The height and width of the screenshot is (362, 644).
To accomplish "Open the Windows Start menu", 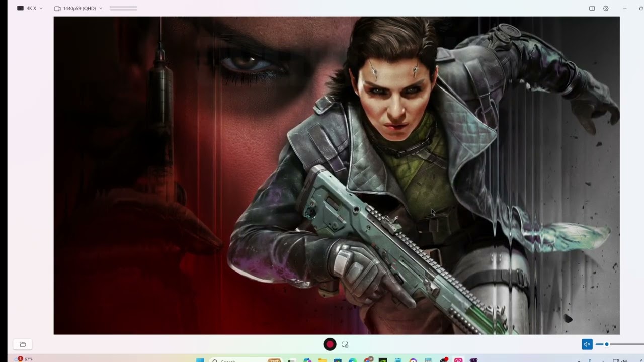I will [x=200, y=360].
